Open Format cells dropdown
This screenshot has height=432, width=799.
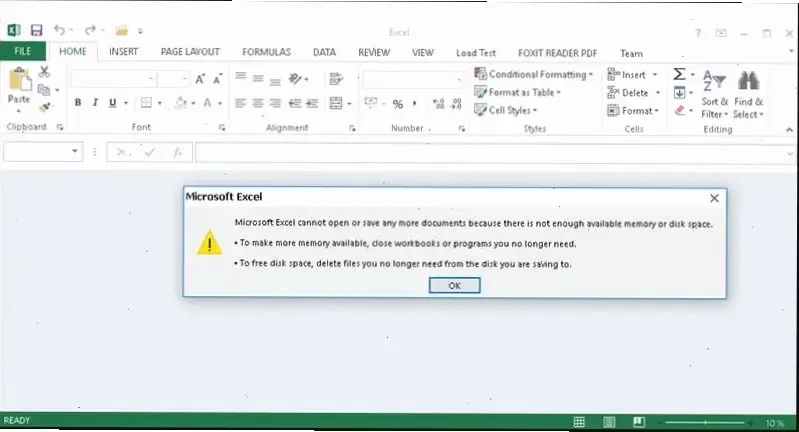[633, 111]
